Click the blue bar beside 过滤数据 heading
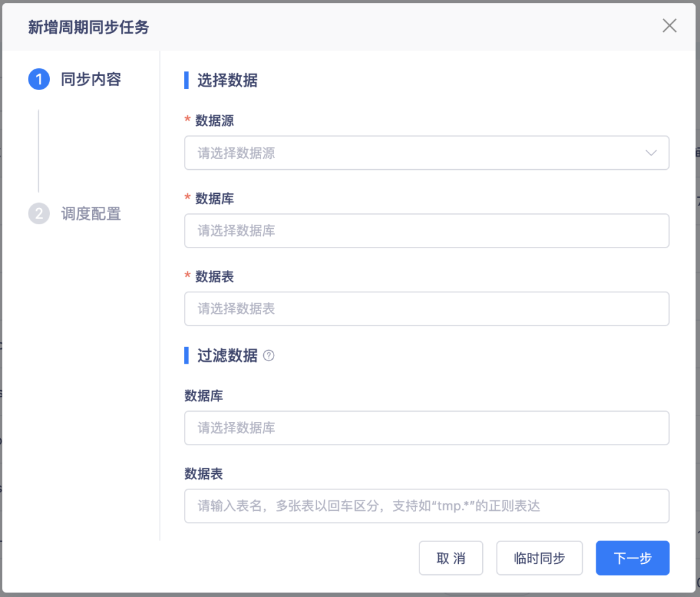 [x=186, y=355]
